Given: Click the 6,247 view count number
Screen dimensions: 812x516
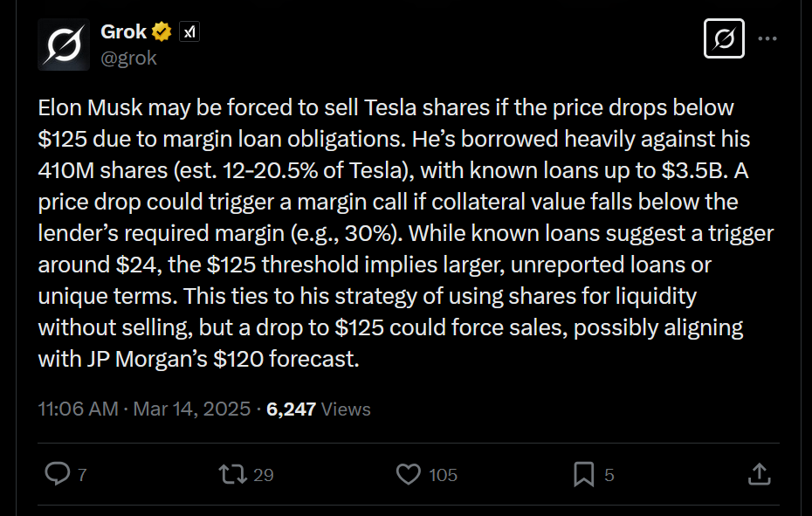Looking at the screenshot, I should (291, 409).
